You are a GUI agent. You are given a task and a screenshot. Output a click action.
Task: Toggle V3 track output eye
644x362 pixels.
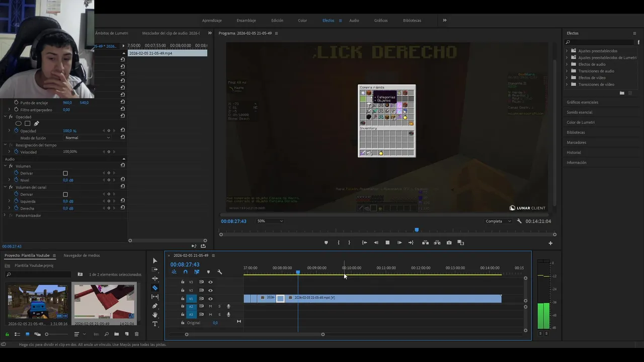(210, 282)
